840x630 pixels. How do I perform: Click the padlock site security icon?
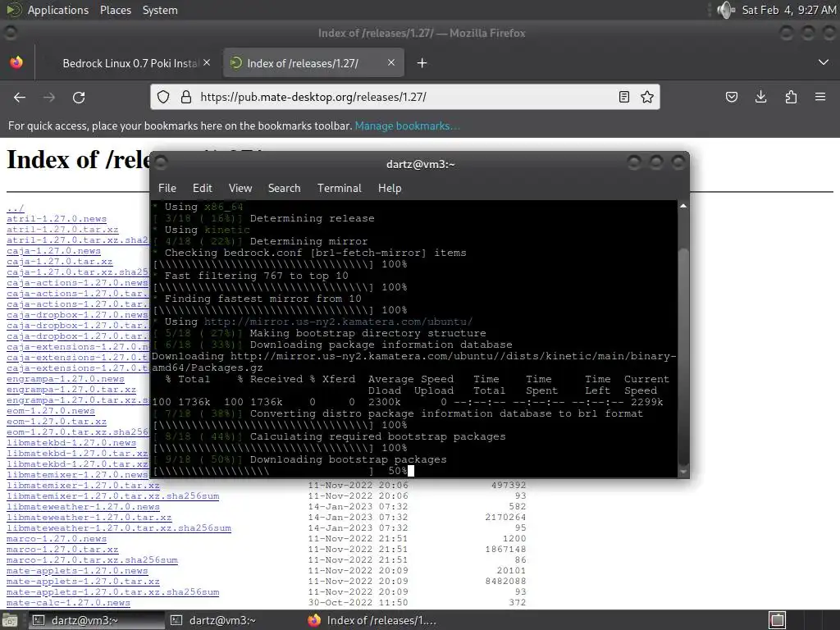click(x=186, y=97)
